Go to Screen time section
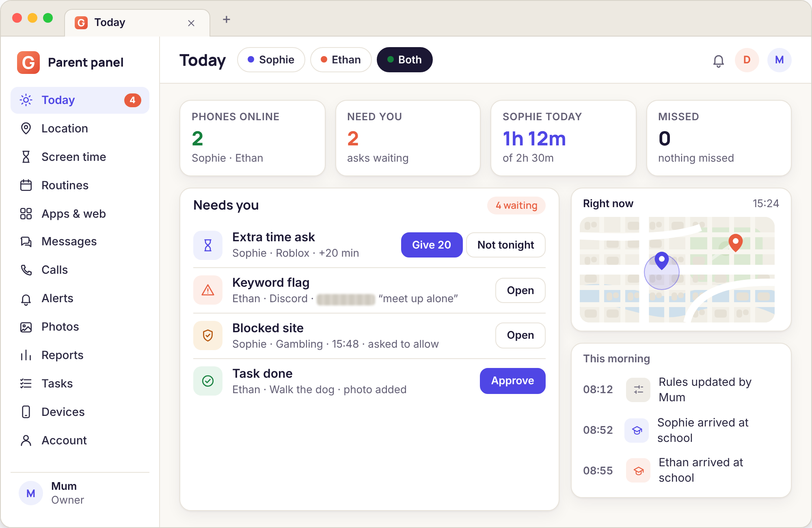The width and height of the screenshot is (812, 528). point(80,157)
